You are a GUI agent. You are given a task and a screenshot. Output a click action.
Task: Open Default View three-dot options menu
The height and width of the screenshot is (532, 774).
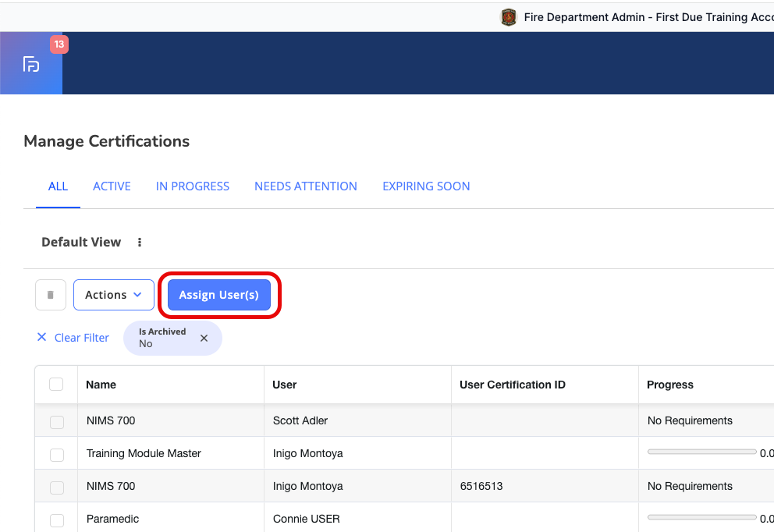140,243
